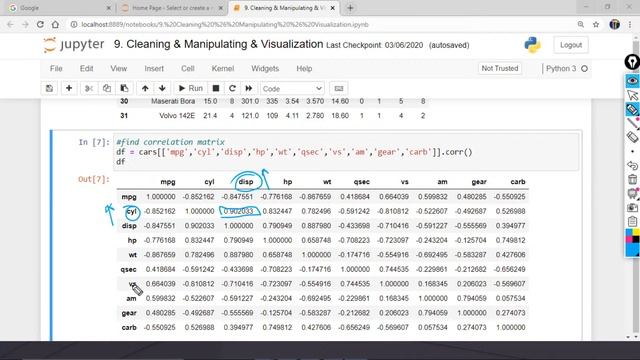This screenshot has height=360, width=640.
Task: Open the browser zoom magnifier icon
Action: [x=581, y=24]
